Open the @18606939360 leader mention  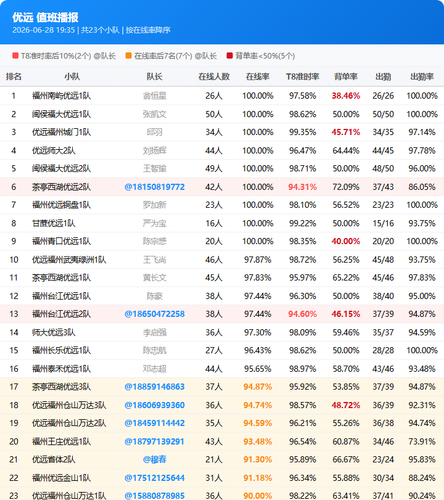point(154,405)
